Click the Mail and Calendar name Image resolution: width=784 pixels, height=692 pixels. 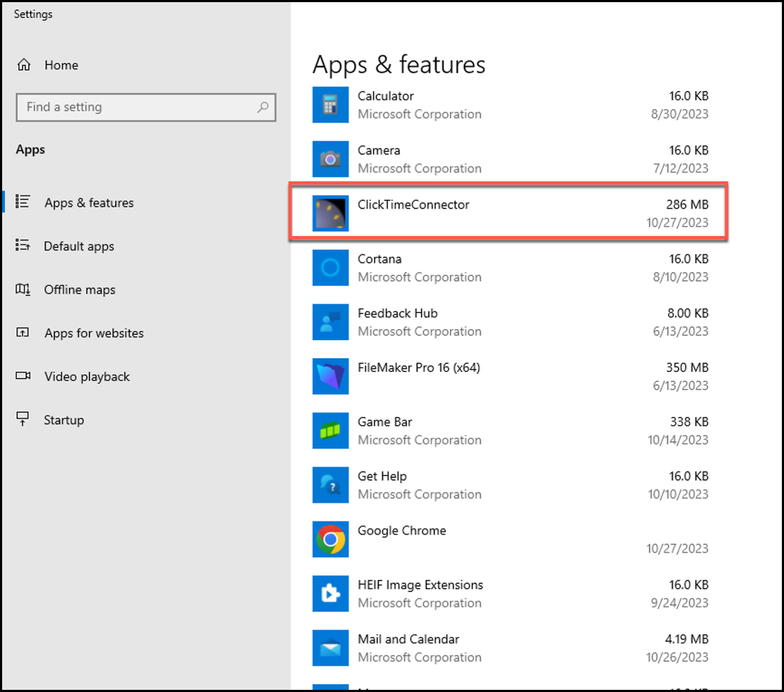[x=409, y=639]
